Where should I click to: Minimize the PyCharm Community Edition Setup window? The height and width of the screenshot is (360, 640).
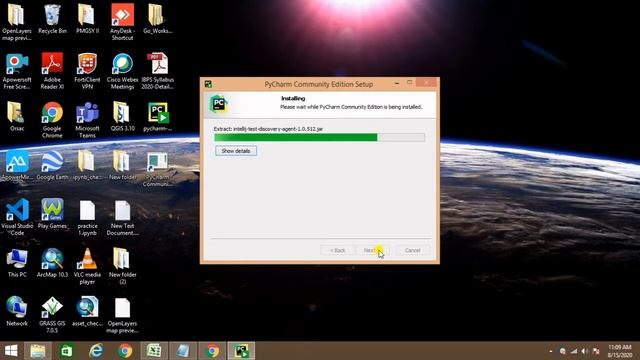(x=397, y=83)
